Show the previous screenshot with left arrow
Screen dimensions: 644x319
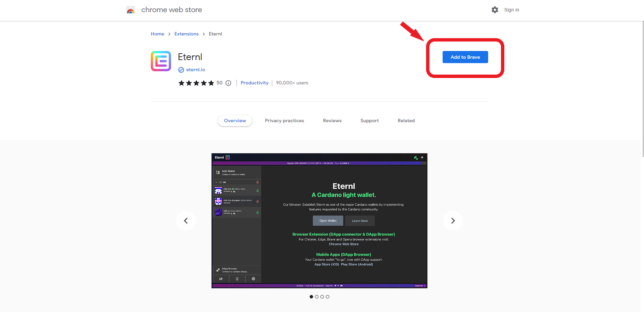(186, 221)
